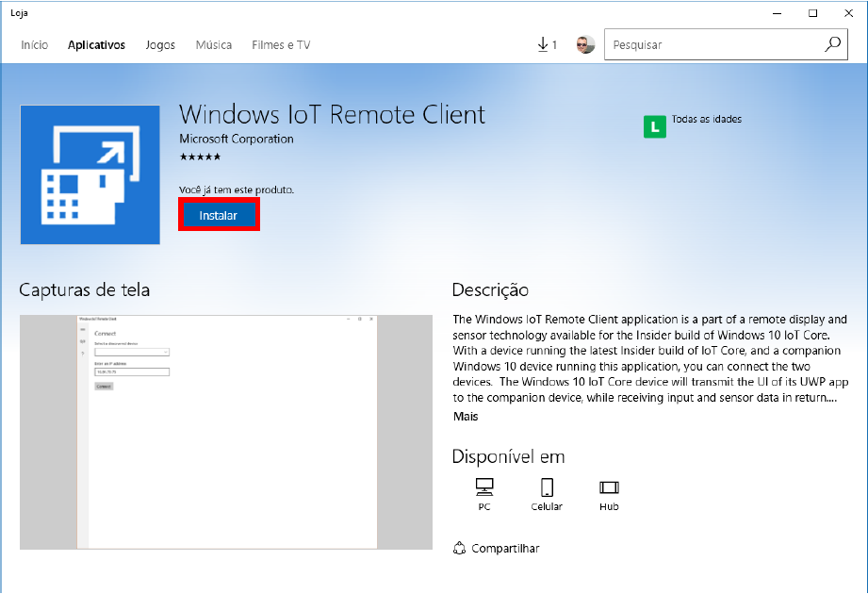Click the search magnifier icon

tap(832, 44)
